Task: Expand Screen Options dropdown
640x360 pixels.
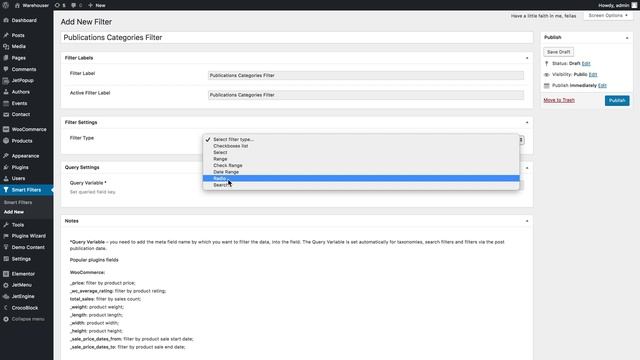Action: pyautogui.click(x=608, y=16)
